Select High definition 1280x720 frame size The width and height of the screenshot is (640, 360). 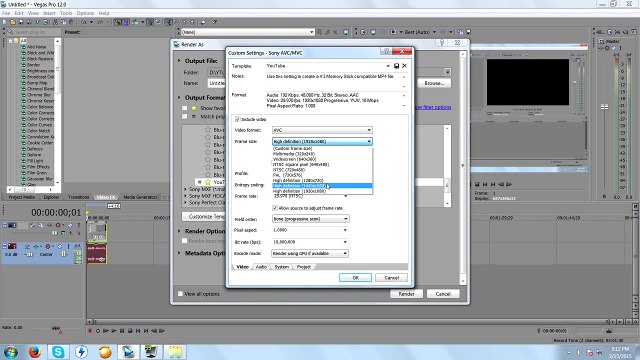point(322,180)
